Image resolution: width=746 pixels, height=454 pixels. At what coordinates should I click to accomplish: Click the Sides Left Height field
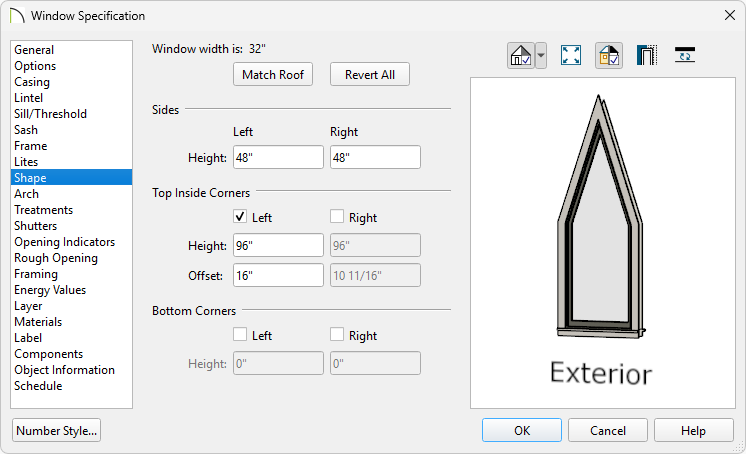(278, 157)
